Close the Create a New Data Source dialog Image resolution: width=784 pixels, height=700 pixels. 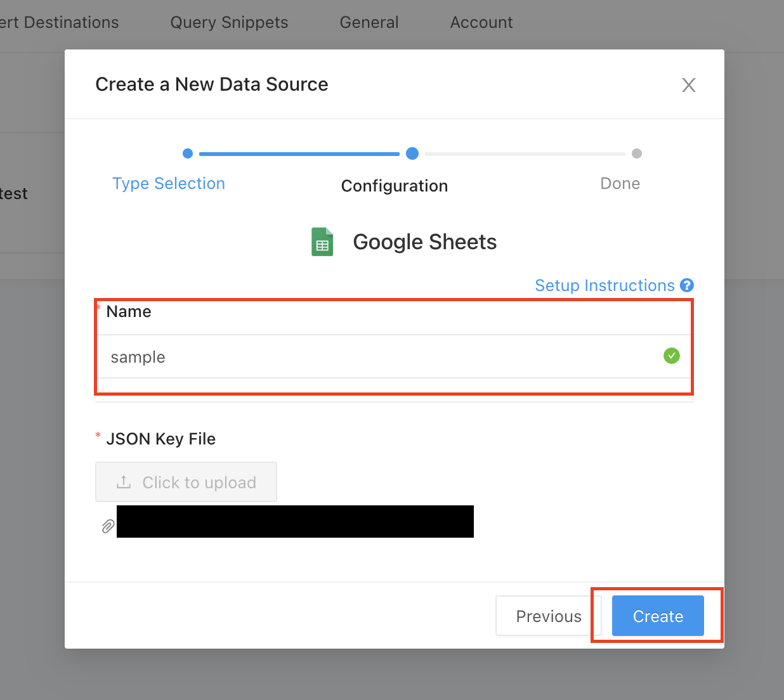689,84
